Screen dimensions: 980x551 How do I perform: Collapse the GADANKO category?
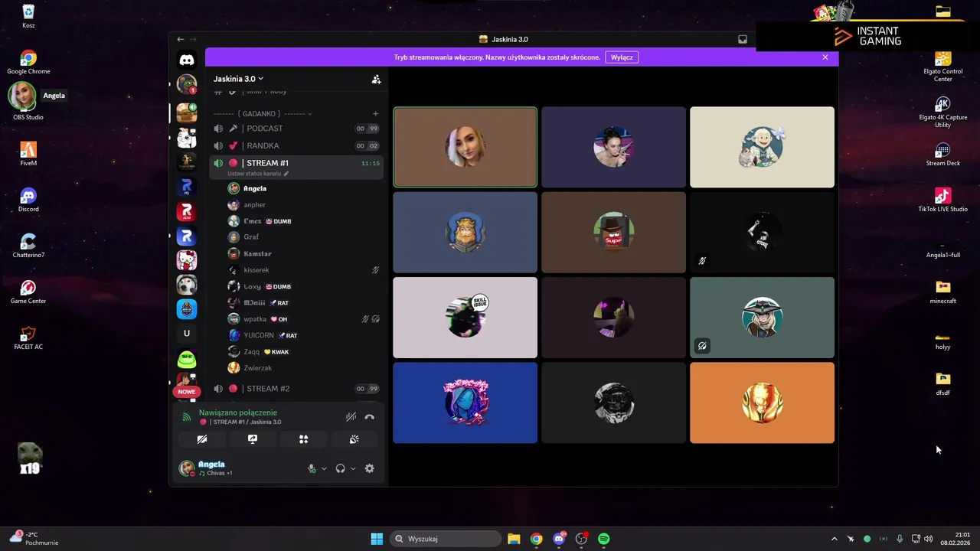[263, 114]
